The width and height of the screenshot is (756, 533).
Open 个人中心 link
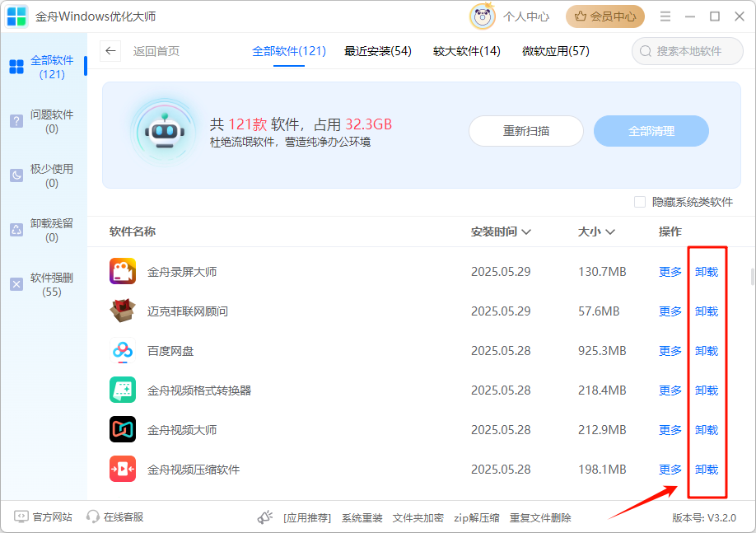point(526,16)
